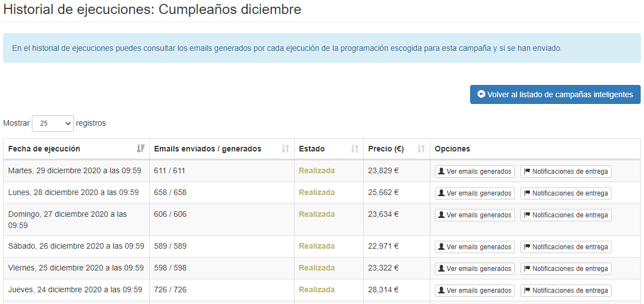The image size is (644, 304).
Task: View emails generados for 25 diciembre
Action: click(475, 269)
